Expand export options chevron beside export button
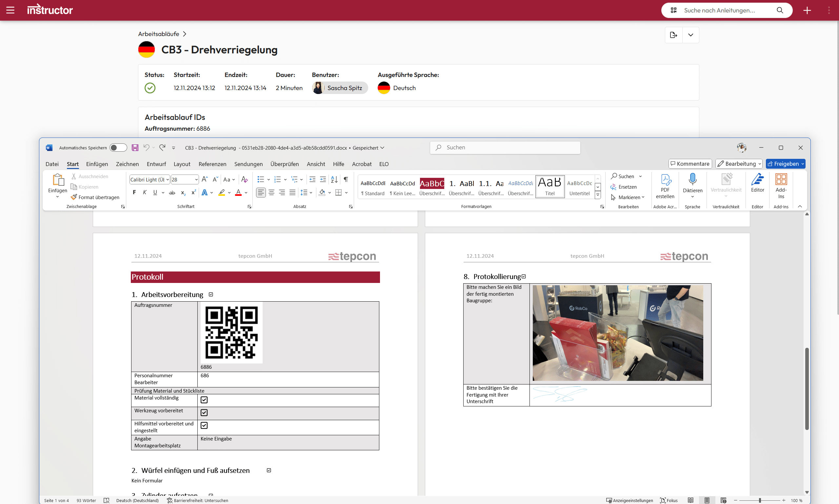 tap(690, 35)
